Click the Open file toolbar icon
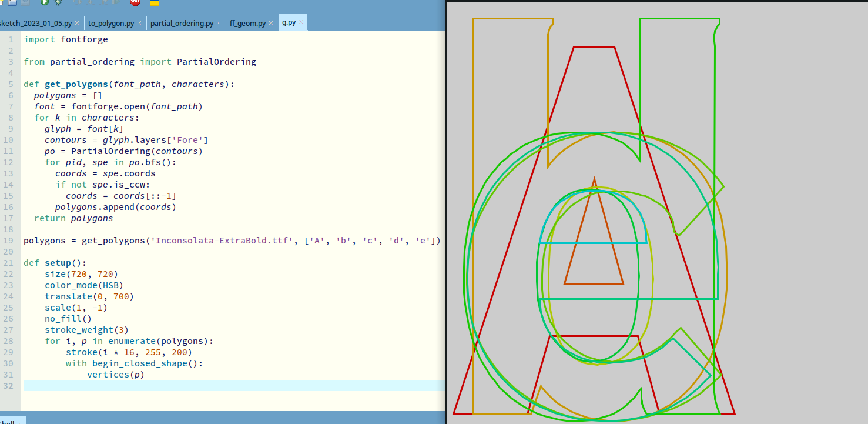This screenshot has height=424, width=868. [x=12, y=2]
